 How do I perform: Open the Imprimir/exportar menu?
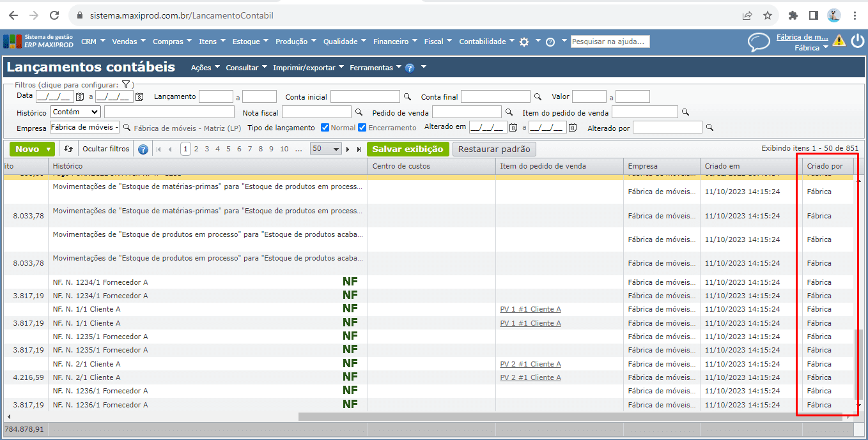click(307, 67)
